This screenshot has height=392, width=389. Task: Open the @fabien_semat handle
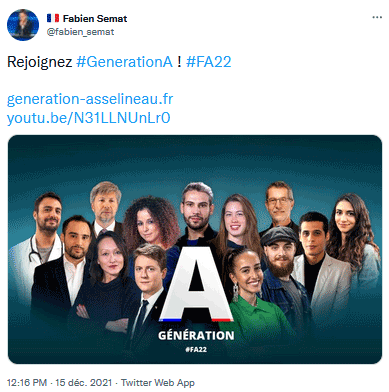80,32
